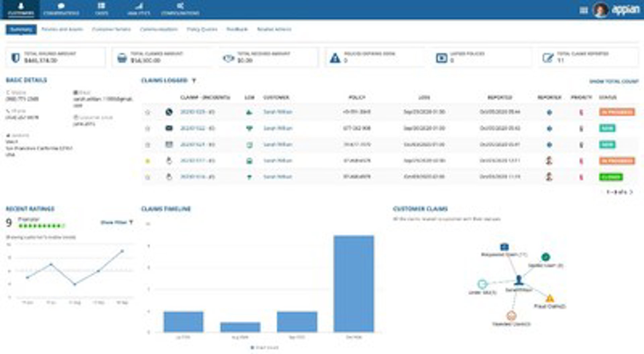Toggle the star on the second claim row
644x354 pixels.
(148, 128)
